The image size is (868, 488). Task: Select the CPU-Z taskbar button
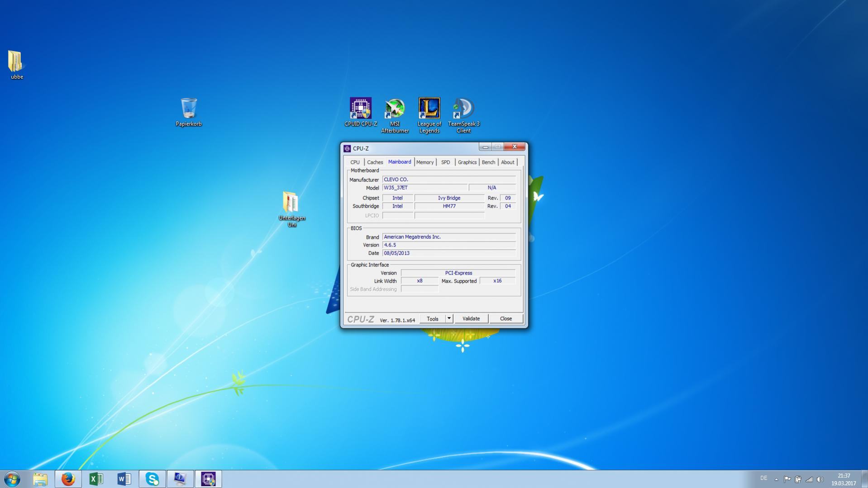[x=208, y=479]
